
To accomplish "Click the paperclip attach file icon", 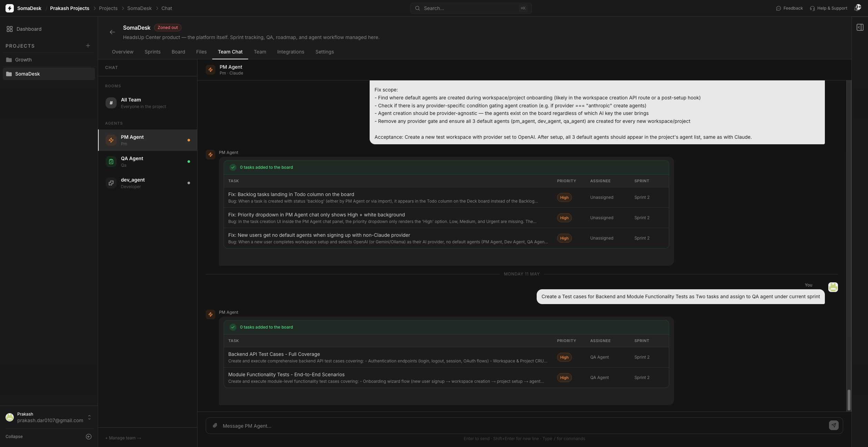I will [x=215, y=426].
